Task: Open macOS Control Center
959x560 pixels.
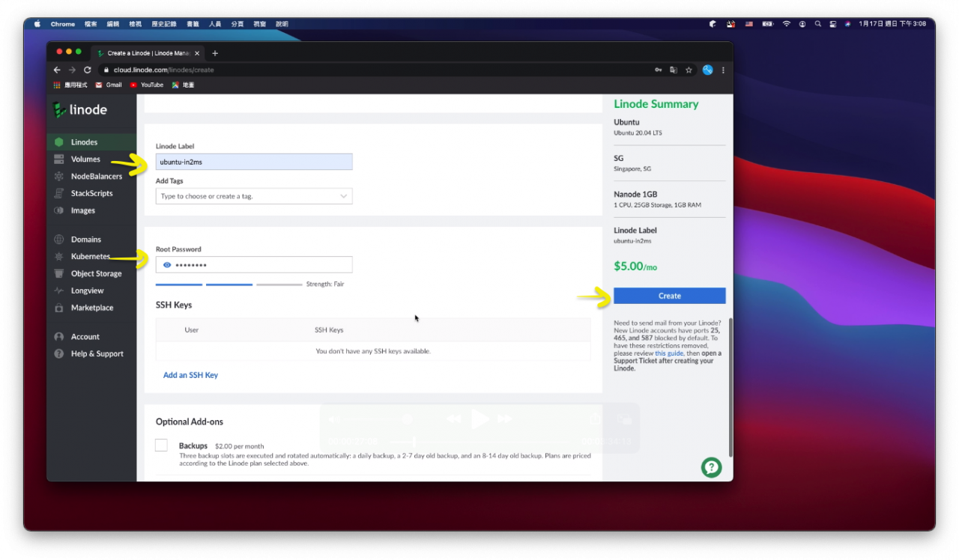Action: (833, 24)
